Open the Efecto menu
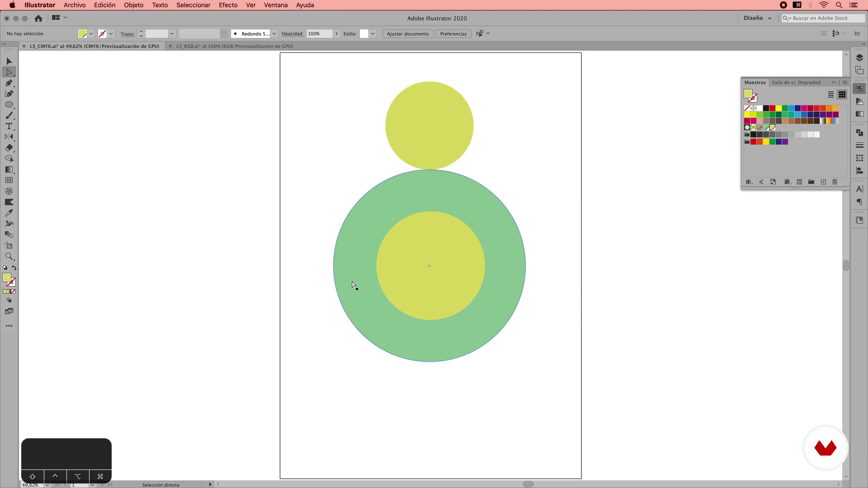Viewport: 868px width, 488px height. tap(228, 5)
